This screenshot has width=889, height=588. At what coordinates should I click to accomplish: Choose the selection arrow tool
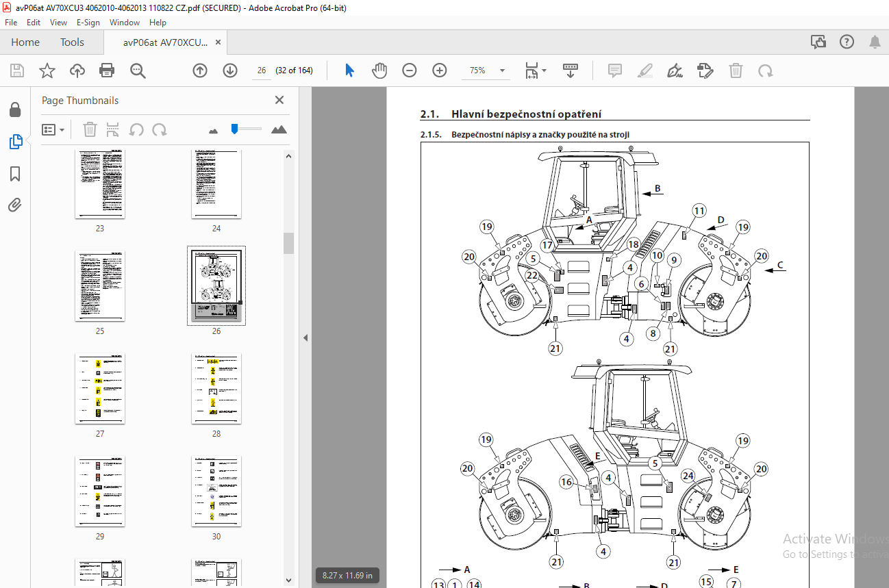349,71
